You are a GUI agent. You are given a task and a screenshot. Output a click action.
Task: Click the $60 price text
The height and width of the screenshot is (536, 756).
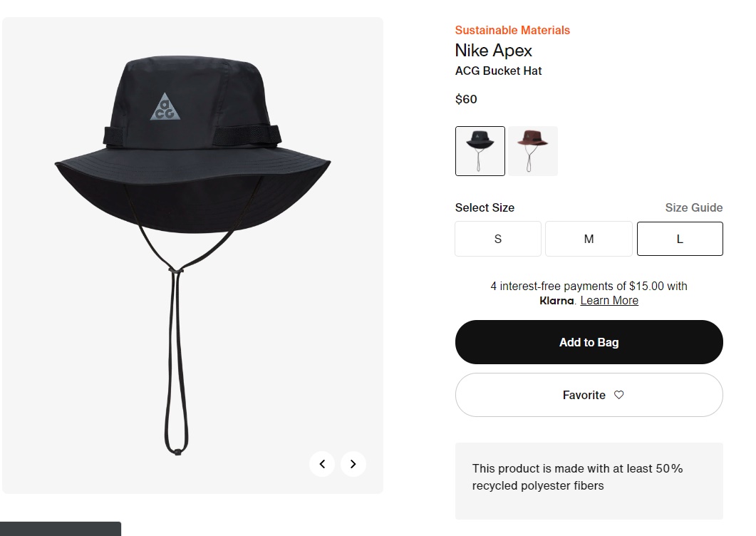point(466,99)
